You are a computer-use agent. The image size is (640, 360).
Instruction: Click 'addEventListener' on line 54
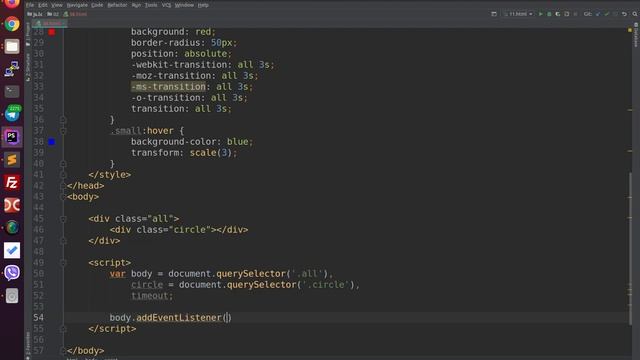[x=179, y=318]
